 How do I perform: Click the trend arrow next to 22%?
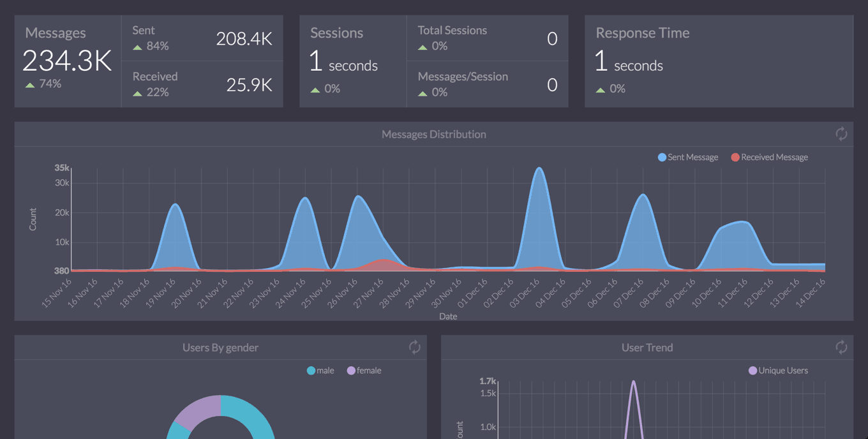click(x=137, y=93)
